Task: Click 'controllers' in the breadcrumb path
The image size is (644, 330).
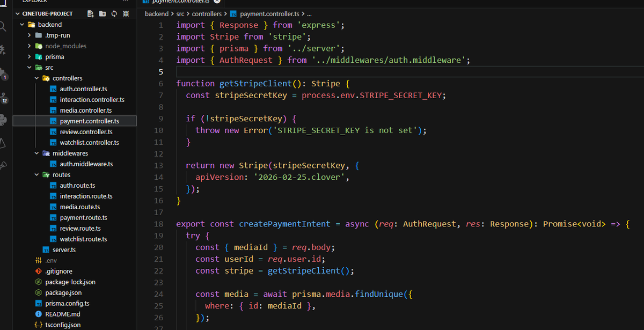Action: [208, 13]
